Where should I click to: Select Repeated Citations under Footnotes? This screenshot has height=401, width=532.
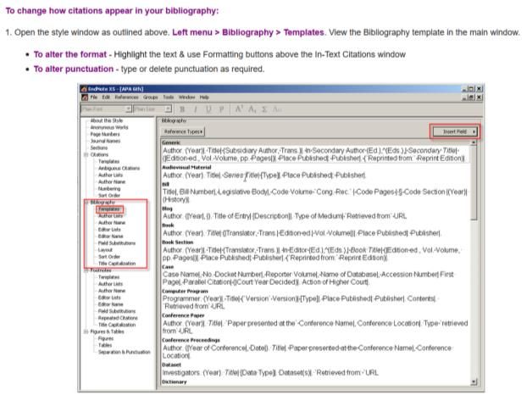click(x=118, y=318)
